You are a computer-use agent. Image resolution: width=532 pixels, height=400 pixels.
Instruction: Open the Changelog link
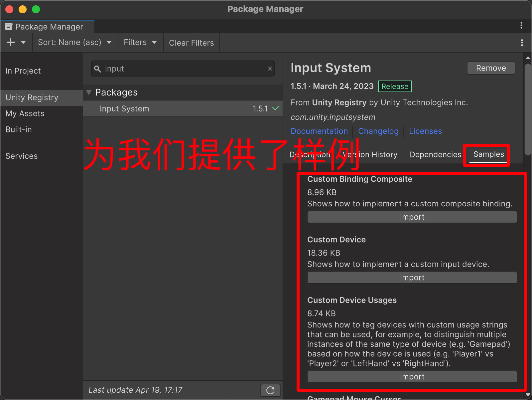378,131
